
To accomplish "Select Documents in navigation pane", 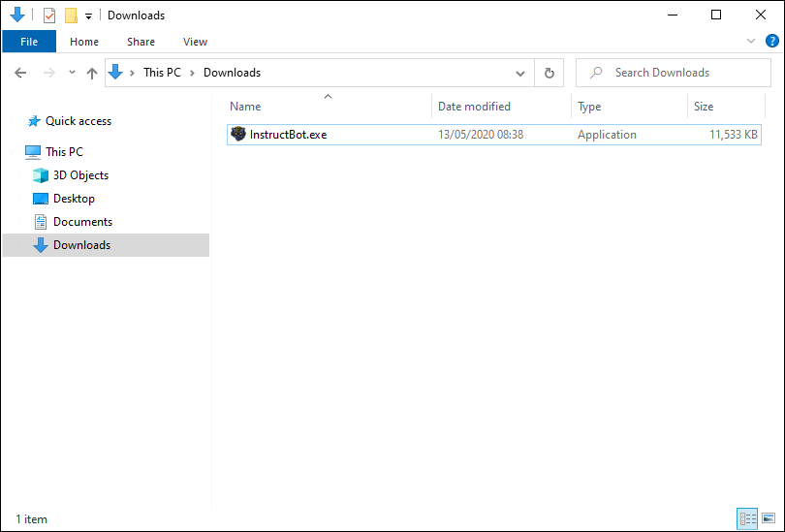I will pyautogui.click(x=82, y=222).
